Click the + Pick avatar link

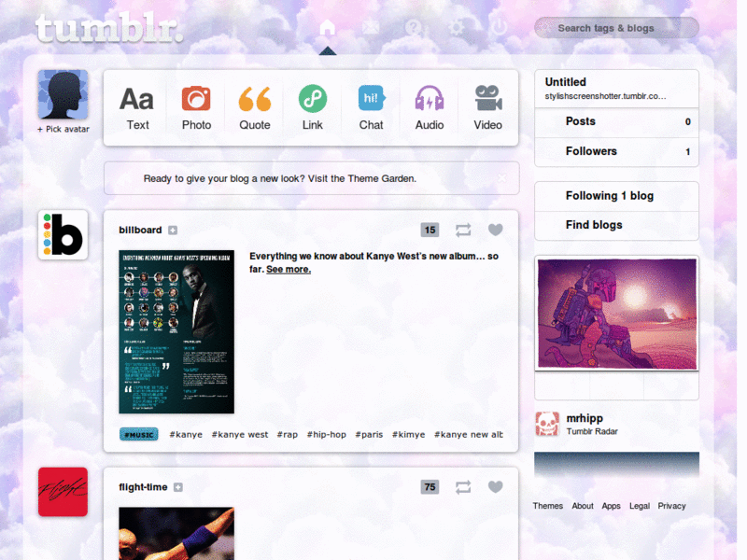[63, 129]
